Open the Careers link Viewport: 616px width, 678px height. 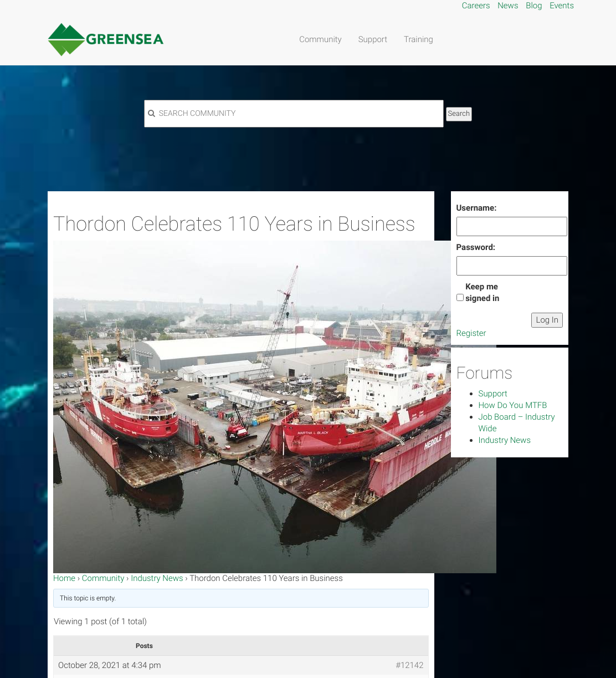pyautogui.click(x=476, y=6)
